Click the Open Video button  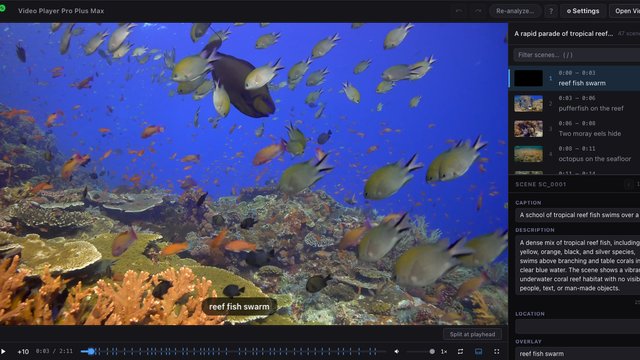(x=625, y=11)
